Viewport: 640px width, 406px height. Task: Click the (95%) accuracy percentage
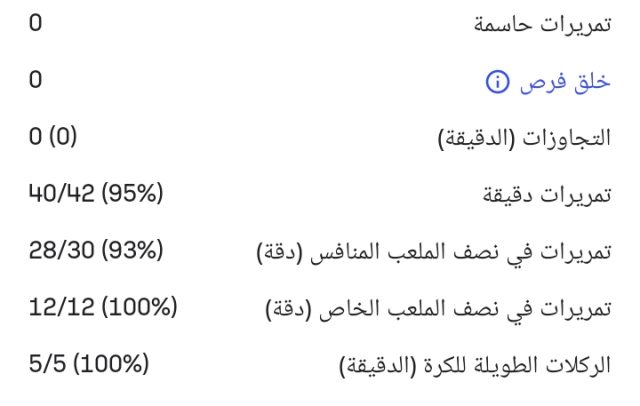tap(129, 193)
